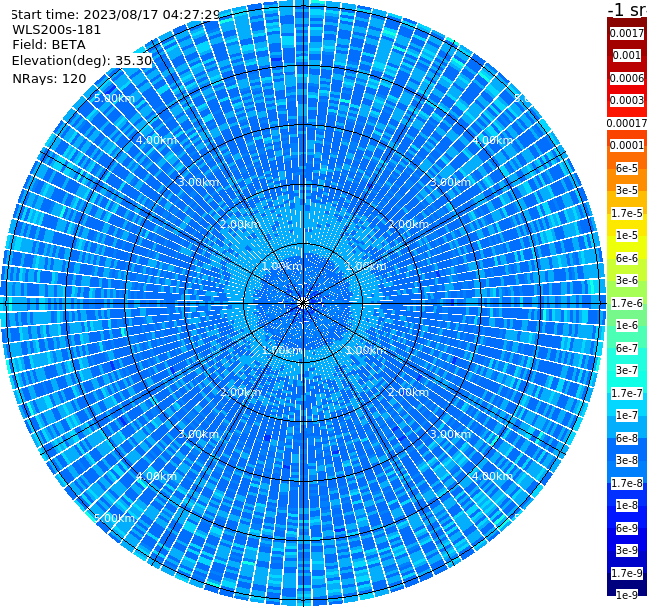Click the 1.7e-6 colorbar label

627,303
